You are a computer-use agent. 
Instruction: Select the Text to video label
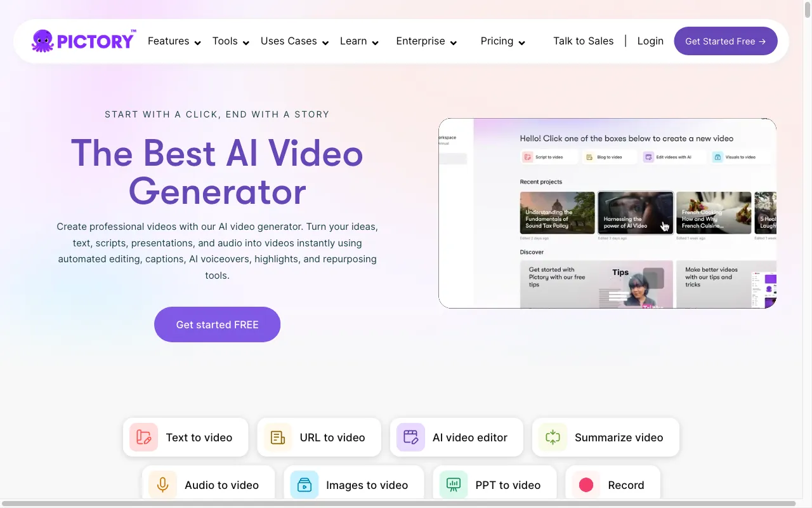click(x=199, y=438)
